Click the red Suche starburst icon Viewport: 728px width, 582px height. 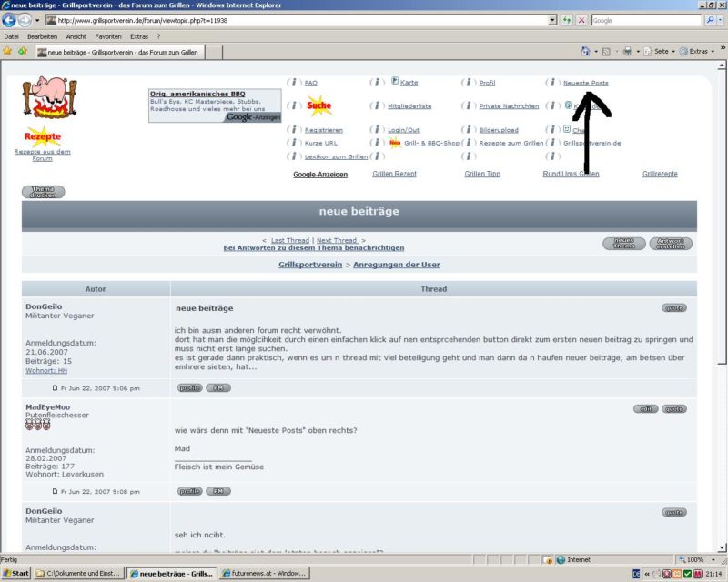point(319,105)
